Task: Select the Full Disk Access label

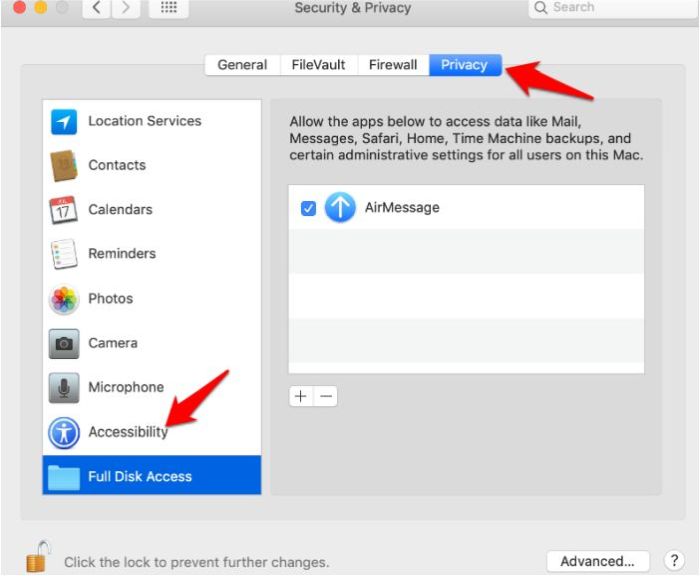Action: [140, 476]
